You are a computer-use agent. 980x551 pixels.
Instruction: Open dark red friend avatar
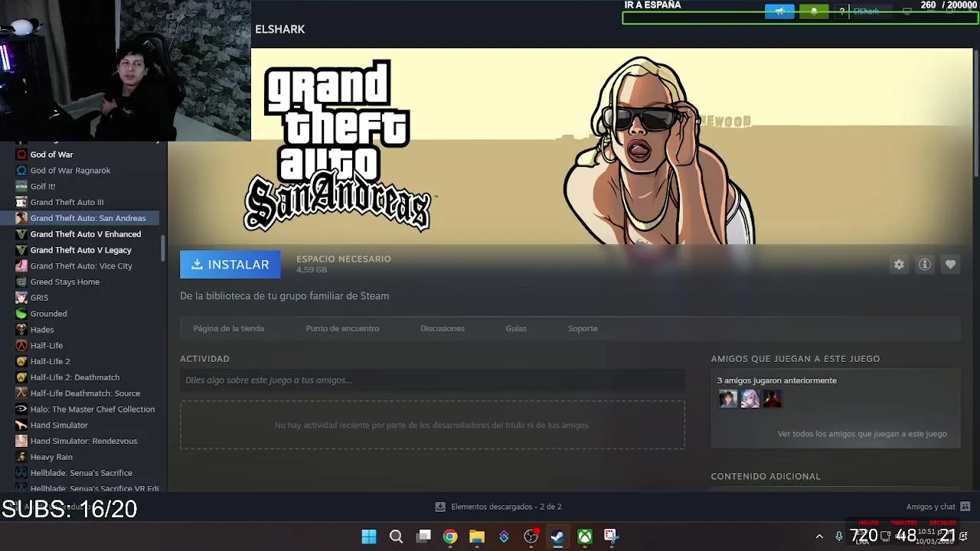[x=773, y=399]
